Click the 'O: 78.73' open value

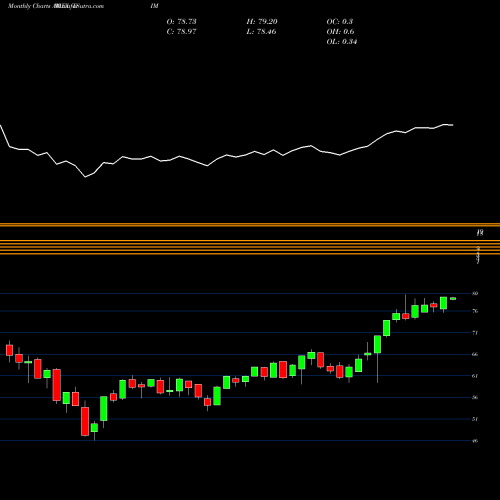click(181, 22)
